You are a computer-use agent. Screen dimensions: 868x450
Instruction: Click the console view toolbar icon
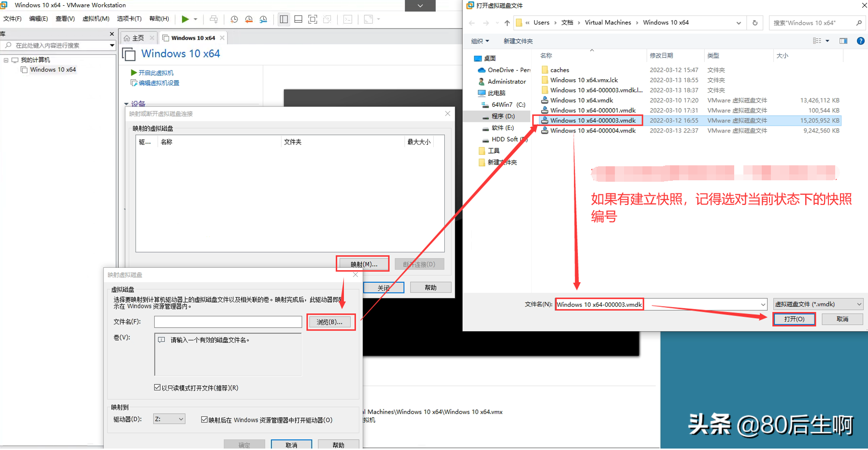pyautogui.click(x=348, y=19)
